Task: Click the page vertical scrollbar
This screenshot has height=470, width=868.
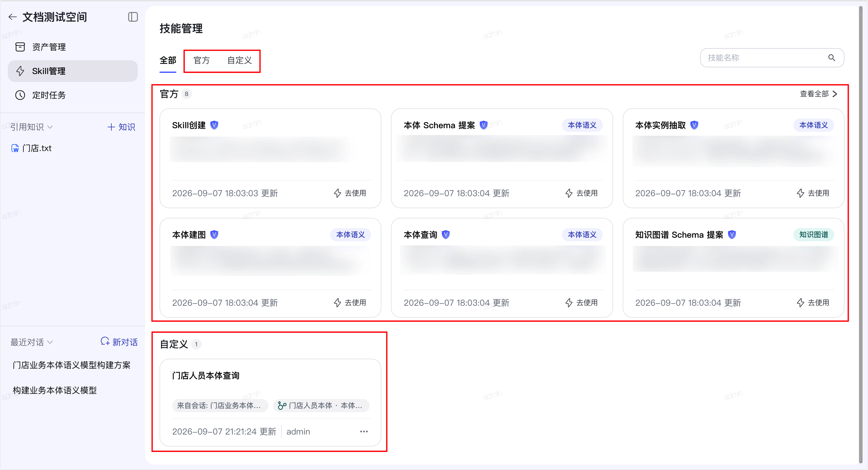Action: tap(860, 235)
